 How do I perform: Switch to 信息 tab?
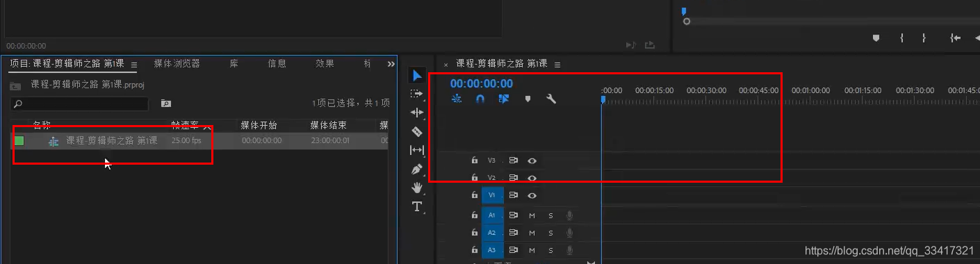277,63
